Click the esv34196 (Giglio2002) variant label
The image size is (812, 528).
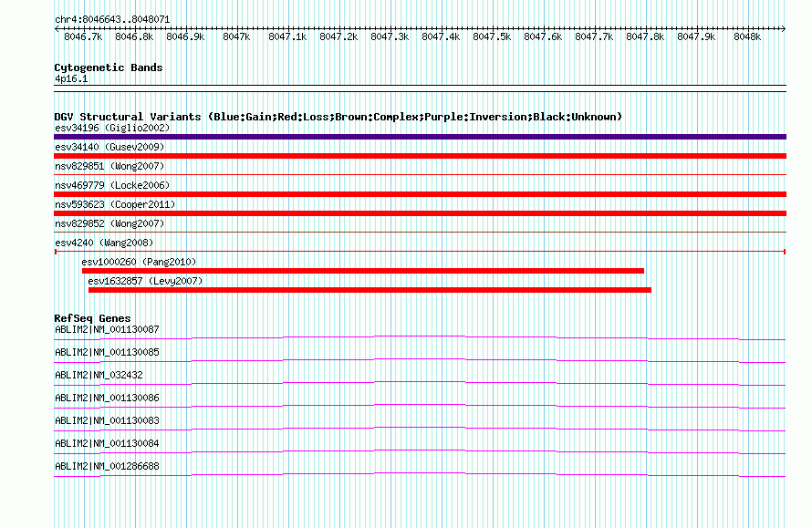point(112,128)
